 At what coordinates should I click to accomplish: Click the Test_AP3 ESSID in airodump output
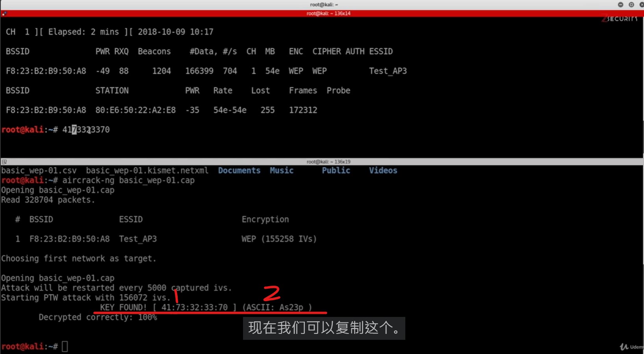[x=388, y=71]
